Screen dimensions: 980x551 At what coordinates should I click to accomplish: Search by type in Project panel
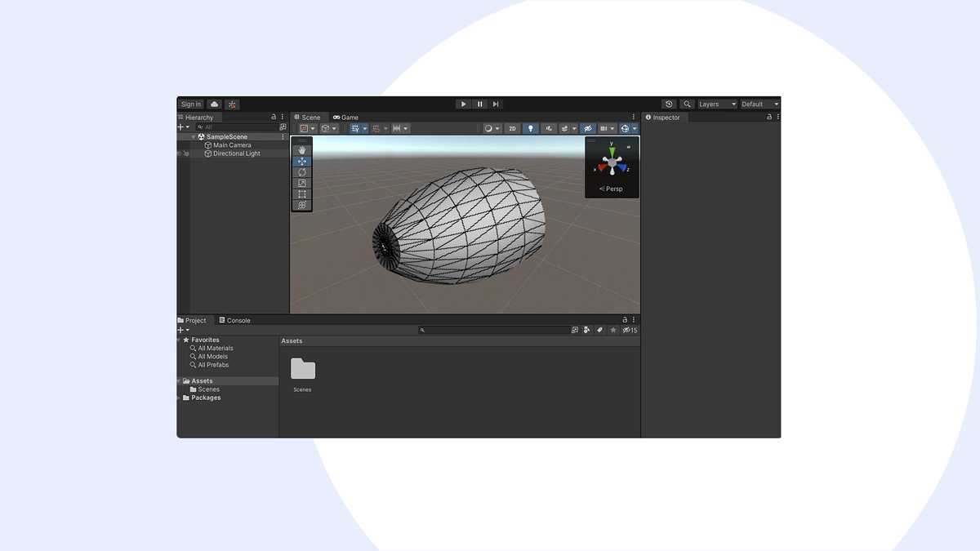coord(586,330)
